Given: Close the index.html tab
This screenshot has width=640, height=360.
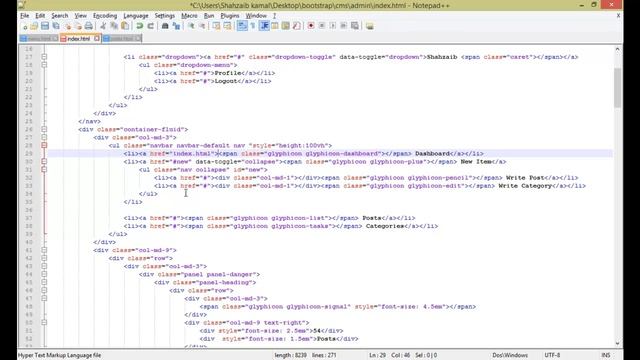Looking at the screenshot, I should coord(97,38).
